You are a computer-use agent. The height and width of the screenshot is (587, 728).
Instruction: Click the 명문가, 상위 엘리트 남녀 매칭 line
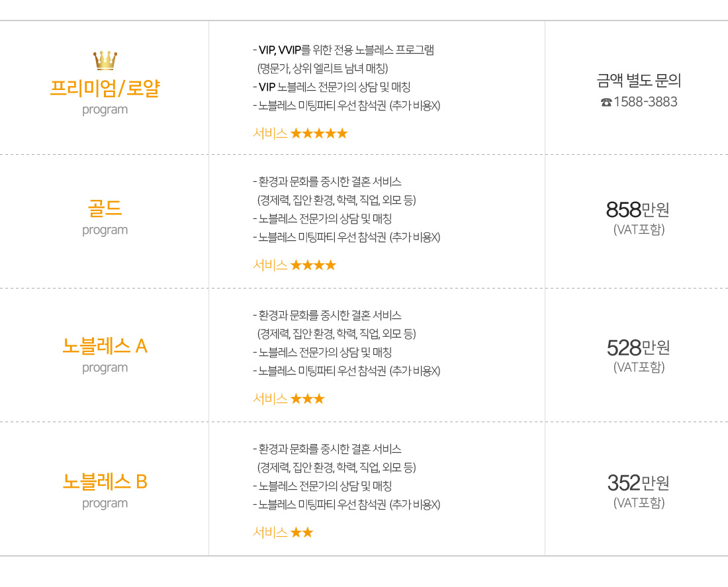323,68
